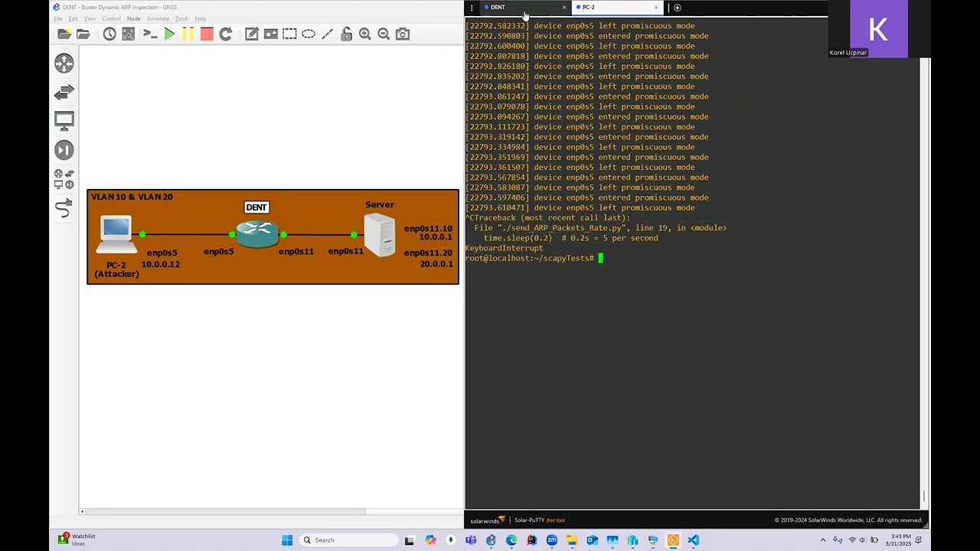This screenshot has width=980, height=551.
Task: Stop all nodes with red square
Action: (x=207, y=34)
